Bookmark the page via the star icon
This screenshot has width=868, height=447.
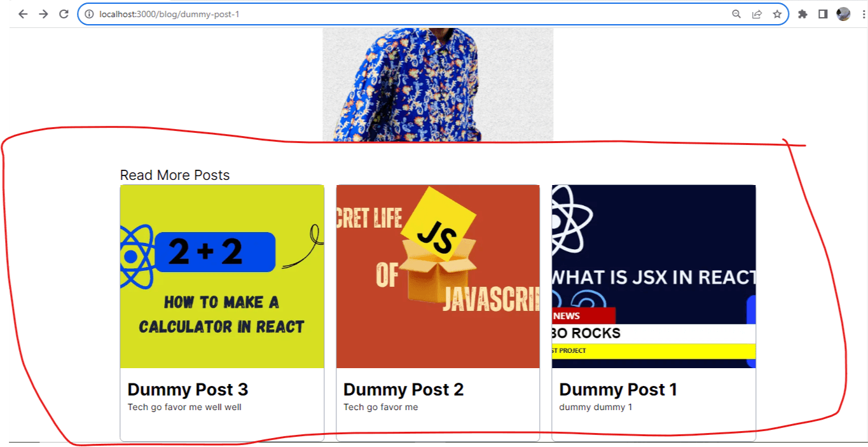(776, 13)
